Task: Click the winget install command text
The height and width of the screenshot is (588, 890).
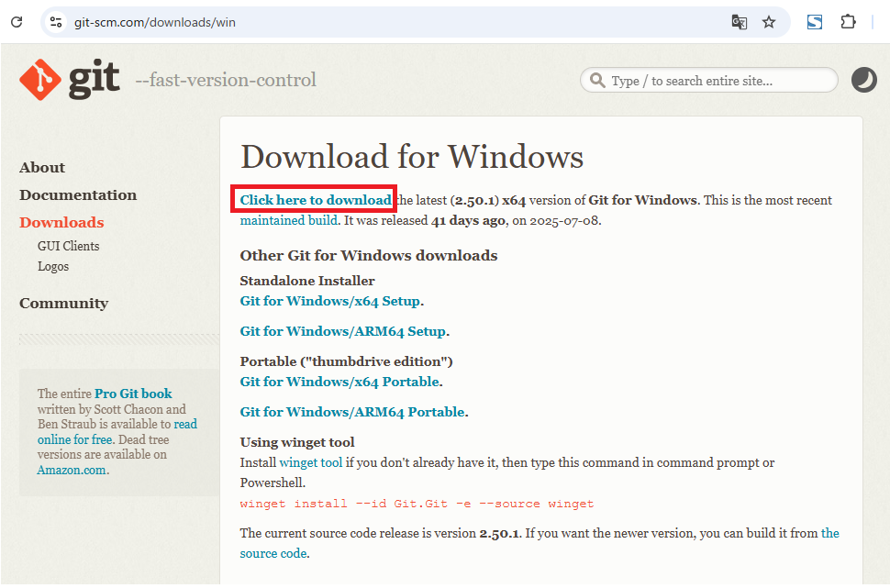Action: coord(417,504)
